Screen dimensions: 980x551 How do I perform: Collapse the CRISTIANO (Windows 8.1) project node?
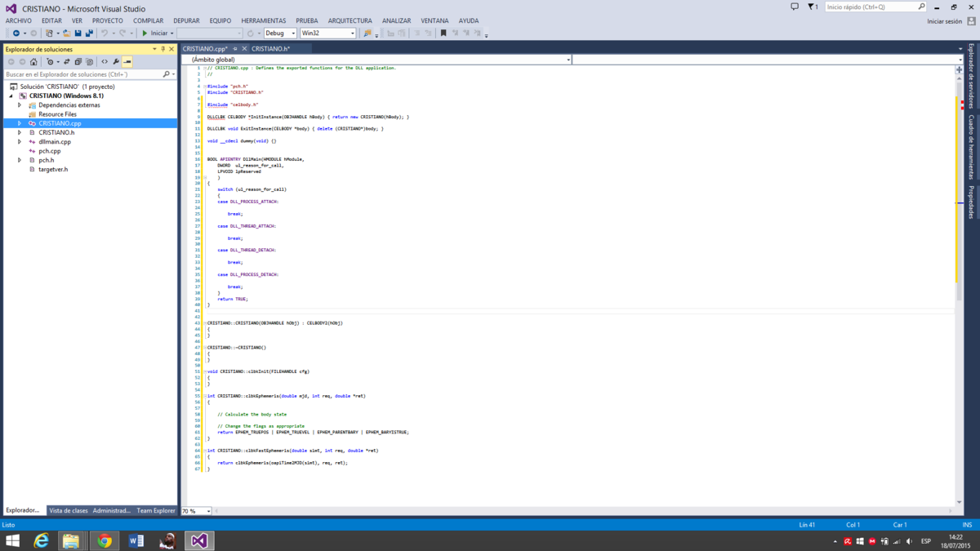(11, 96)
